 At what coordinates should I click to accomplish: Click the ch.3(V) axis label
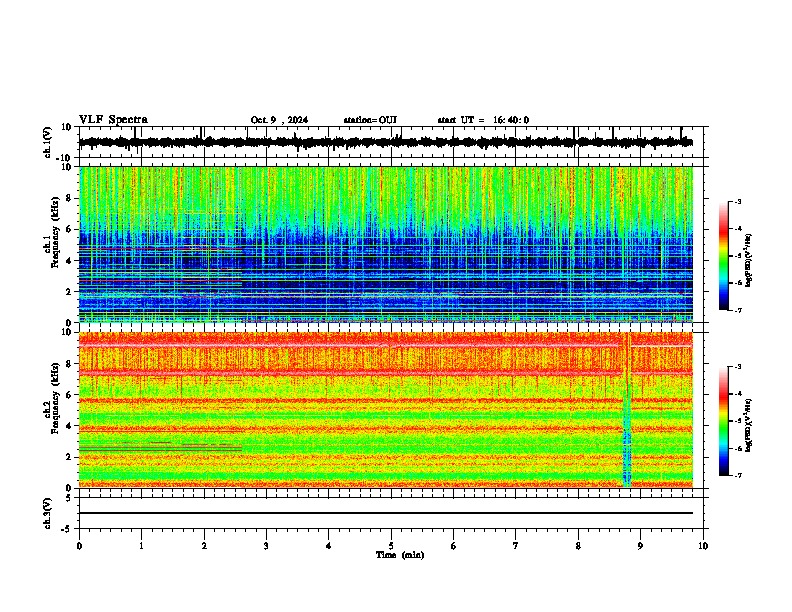48,513
